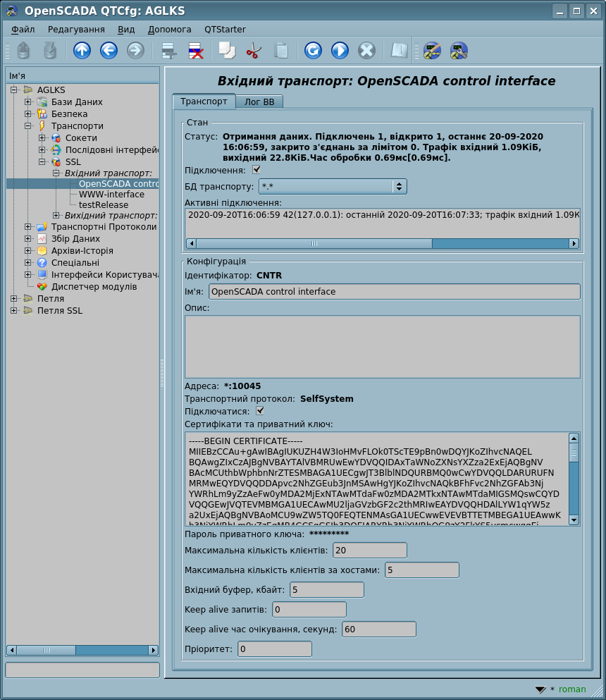This screenshot has height=700, width=606.
Task: Click the first QTStarter module icon
Action: pos(432,51)
